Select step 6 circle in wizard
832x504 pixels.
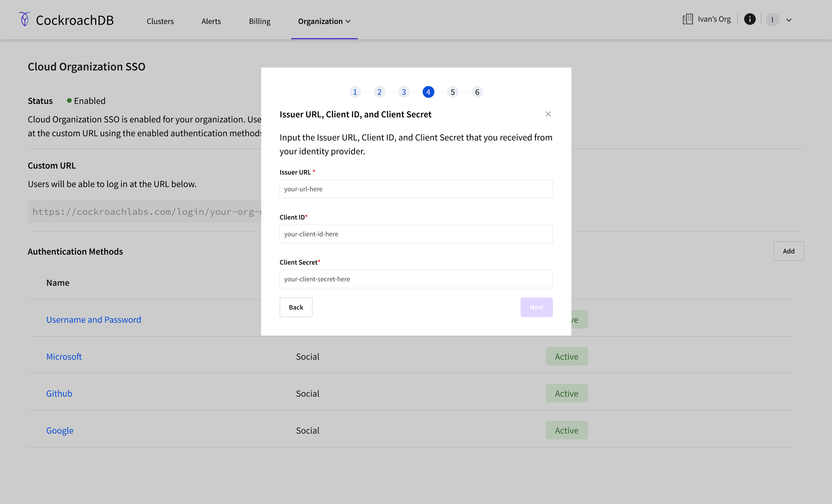point(477,92)
